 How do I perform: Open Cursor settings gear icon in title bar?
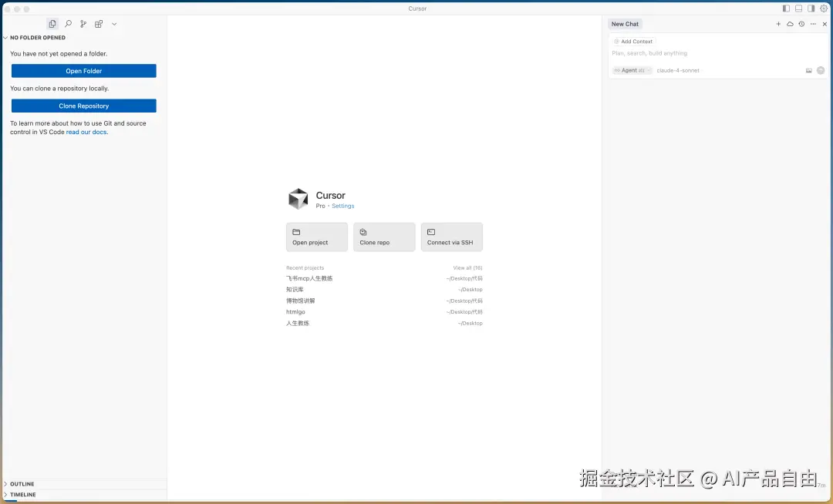pos(824,8)
